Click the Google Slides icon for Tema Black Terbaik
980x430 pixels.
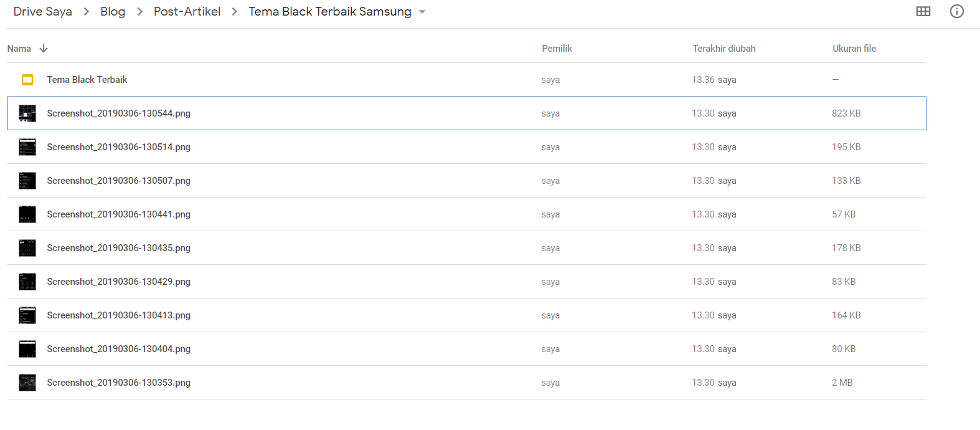27,80
